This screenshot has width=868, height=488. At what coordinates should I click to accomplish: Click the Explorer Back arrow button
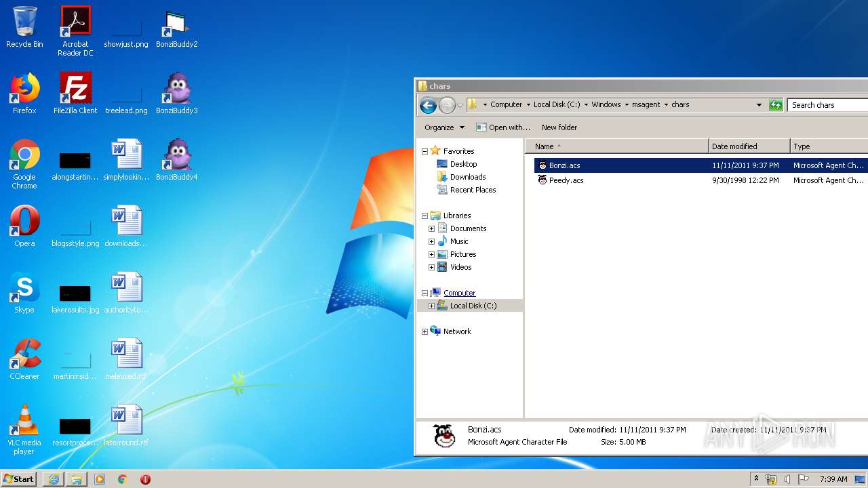tap(428, 105)
